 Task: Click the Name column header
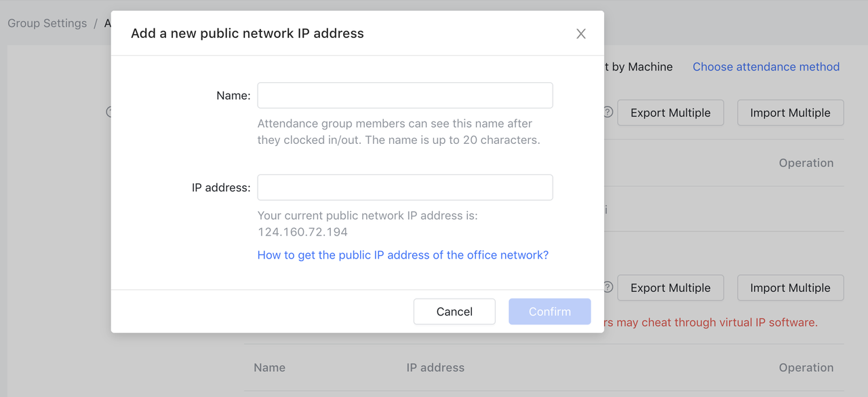[269, 368]
